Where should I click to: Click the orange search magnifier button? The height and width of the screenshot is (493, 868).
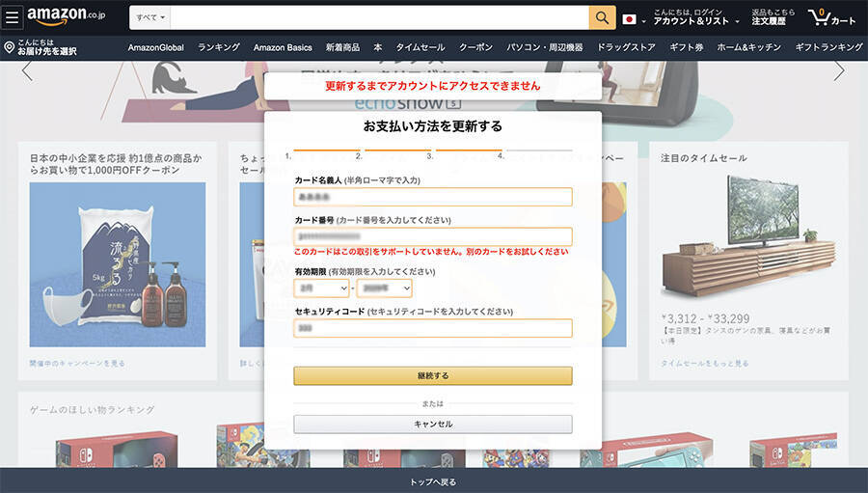point(602,17)
